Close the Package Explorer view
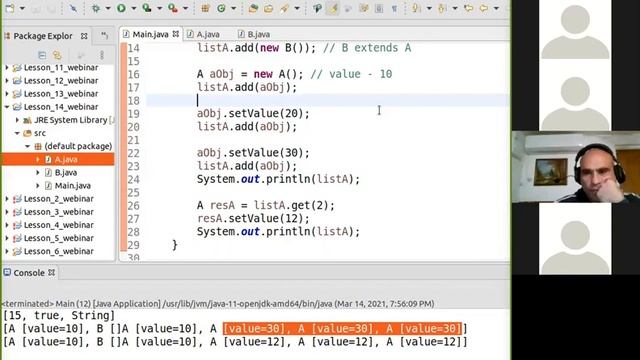 (84, 36)
